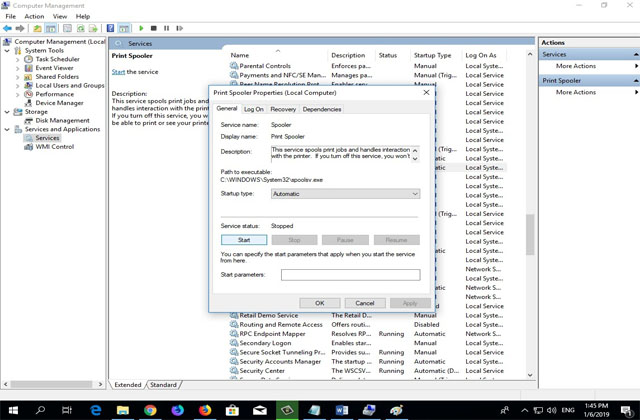Sort services by the Name column header

(x=240, y=55)
